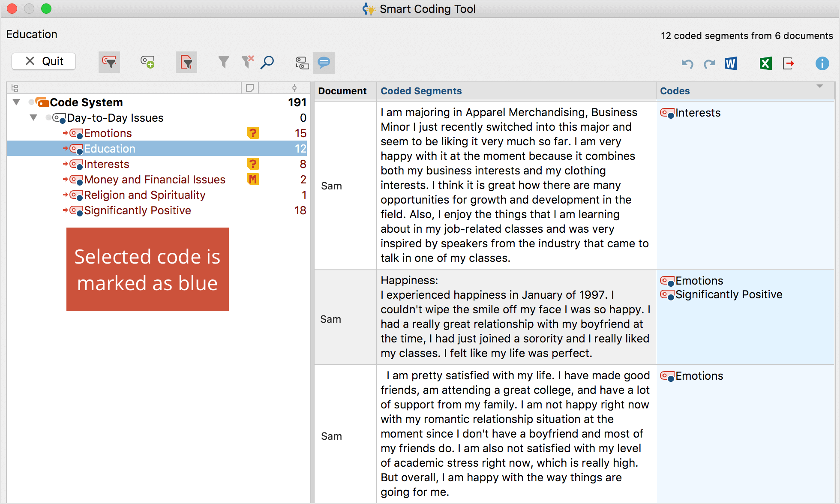This screenshot has width=840, height=504.
Task: Select the 'pretty satisfied with my life' segment
Action: tap(516, 434)
